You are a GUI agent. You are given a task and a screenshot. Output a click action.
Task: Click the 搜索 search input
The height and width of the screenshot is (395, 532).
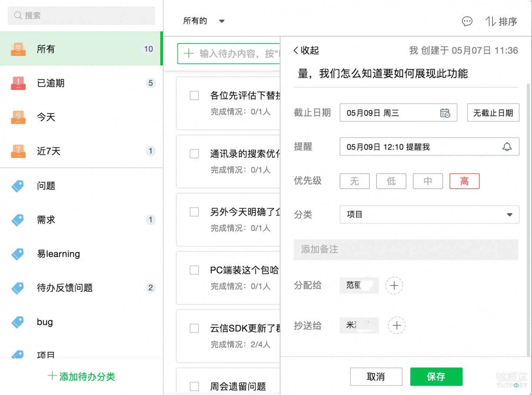(x=81, y=15)
